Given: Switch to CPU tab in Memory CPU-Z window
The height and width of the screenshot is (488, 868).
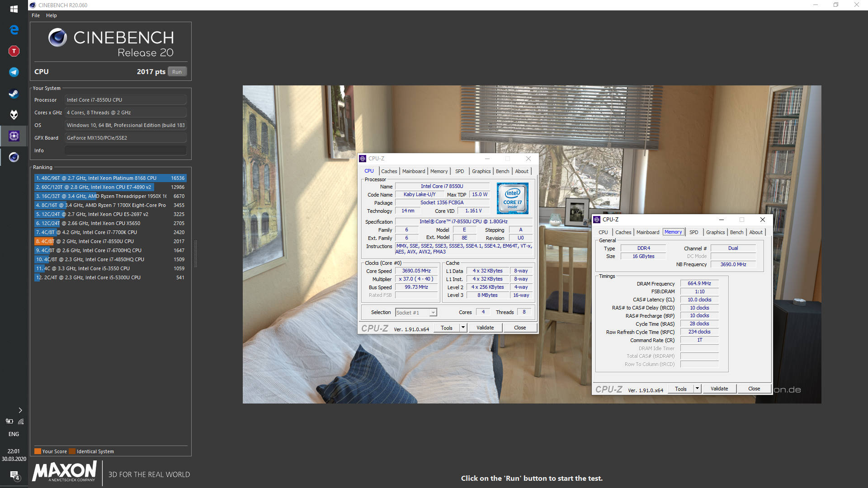Looking at the screenshot, I should pyautogui.click(x=603, y=232).
